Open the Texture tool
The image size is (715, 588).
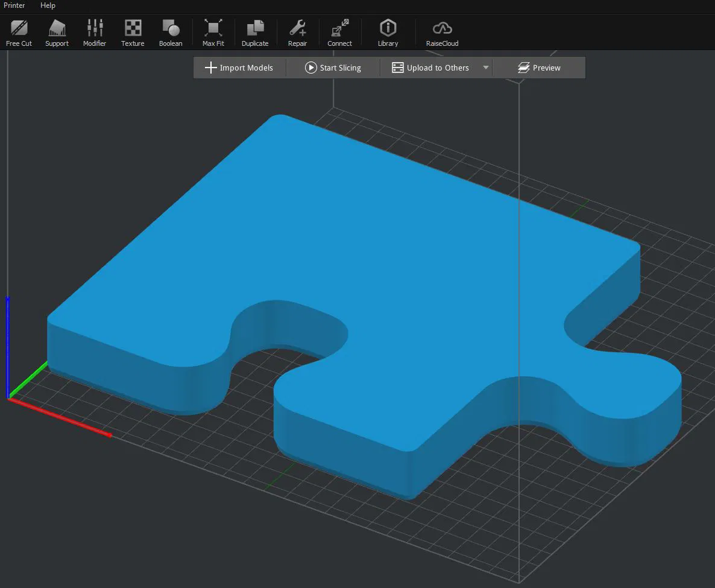(x=133, y=33)
